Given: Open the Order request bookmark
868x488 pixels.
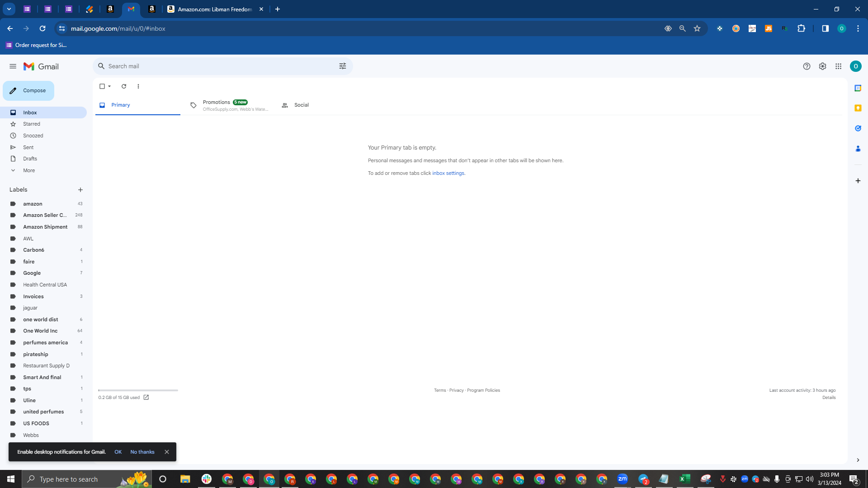Looking at the screenshot, I should point(36,45).
